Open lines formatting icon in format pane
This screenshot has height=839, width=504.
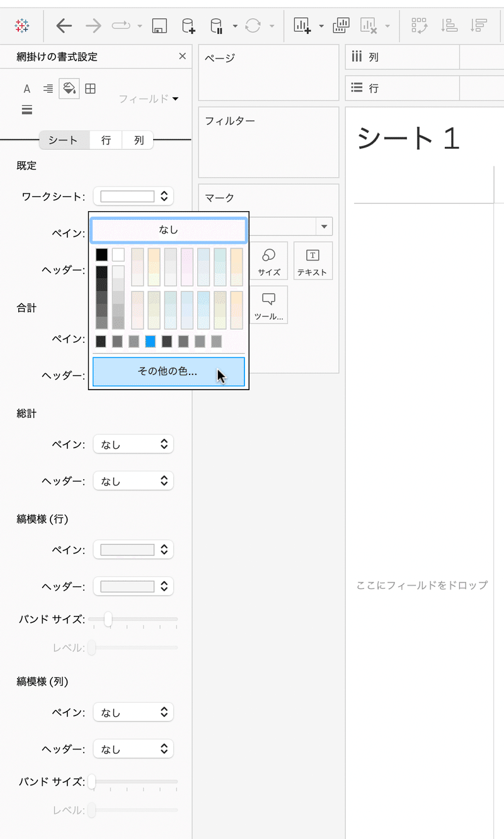click(x=27, y=110)
